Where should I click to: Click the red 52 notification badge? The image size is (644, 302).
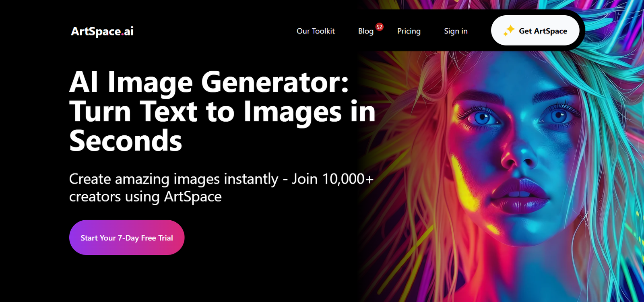[380, 27]
